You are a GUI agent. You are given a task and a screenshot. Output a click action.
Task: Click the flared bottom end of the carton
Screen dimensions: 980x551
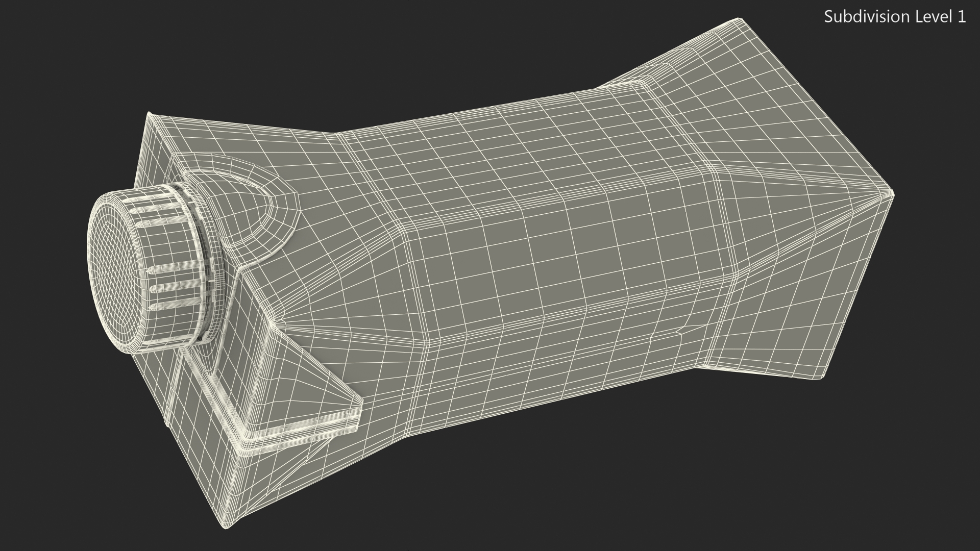[x=796, y=133]
